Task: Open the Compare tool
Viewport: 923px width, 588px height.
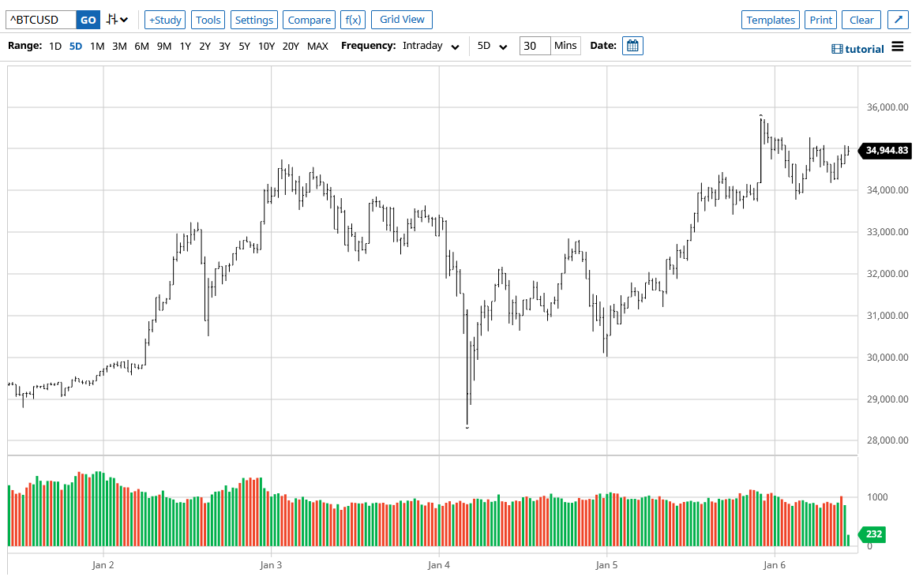Action: click(x=309, y=19)
